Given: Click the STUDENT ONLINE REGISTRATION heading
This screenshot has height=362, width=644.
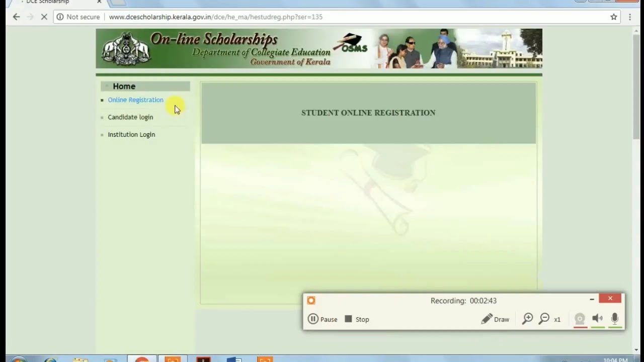Looking at the screenshot, I should point(368,113).
